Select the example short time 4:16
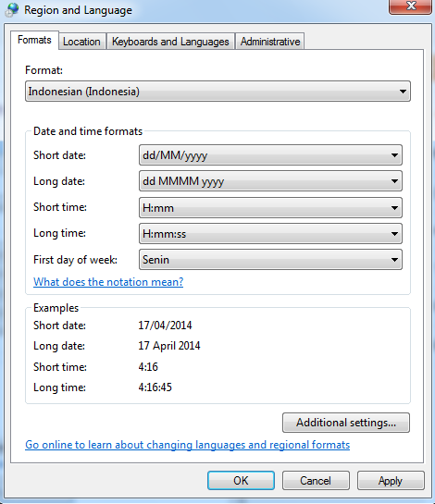 148,367
